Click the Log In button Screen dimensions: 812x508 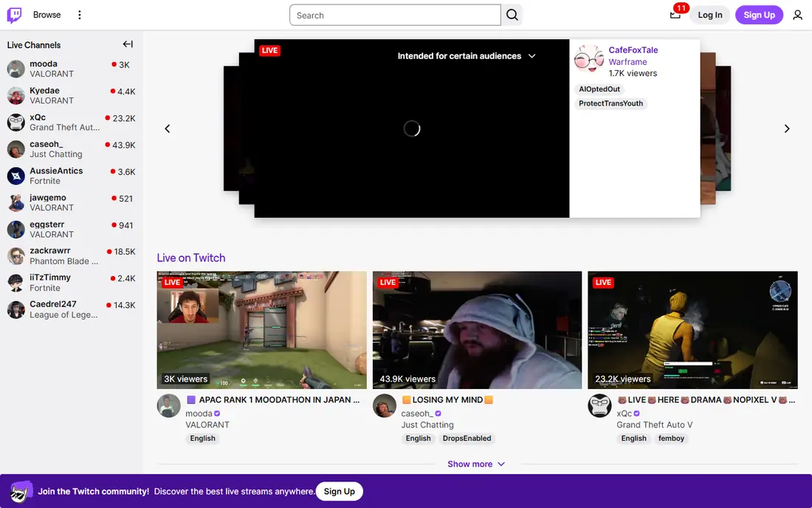709,15
